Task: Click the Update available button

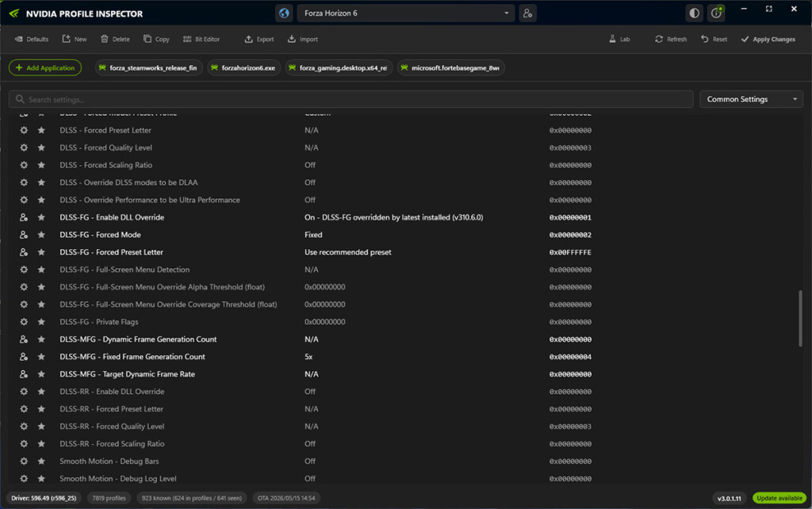Action: (x=779, y=498)
